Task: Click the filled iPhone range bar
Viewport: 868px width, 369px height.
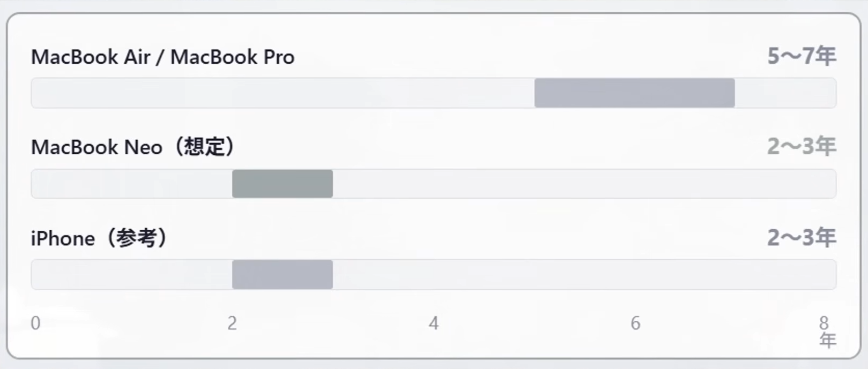Action: 283,274
